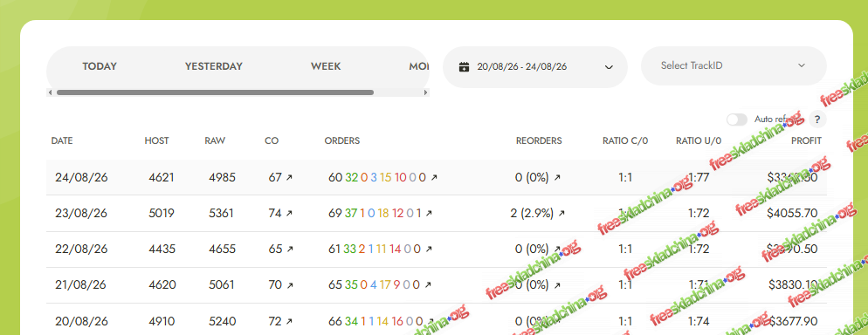Image resolution: width=868 pixels, height=335 pixels.
Task: Click the REORDERS column header
Action: (539, 141)
